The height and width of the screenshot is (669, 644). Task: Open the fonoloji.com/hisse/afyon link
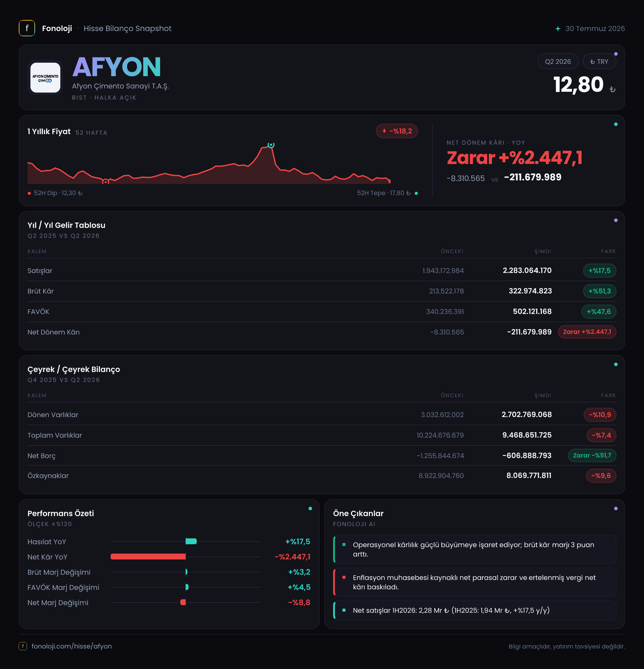[x=72, y=646]
